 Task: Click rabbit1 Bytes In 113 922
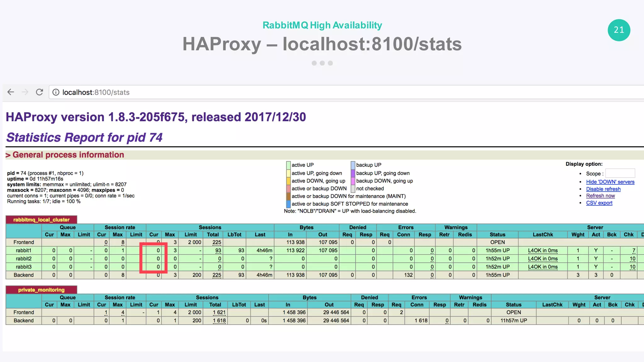[x=295, y=250]
